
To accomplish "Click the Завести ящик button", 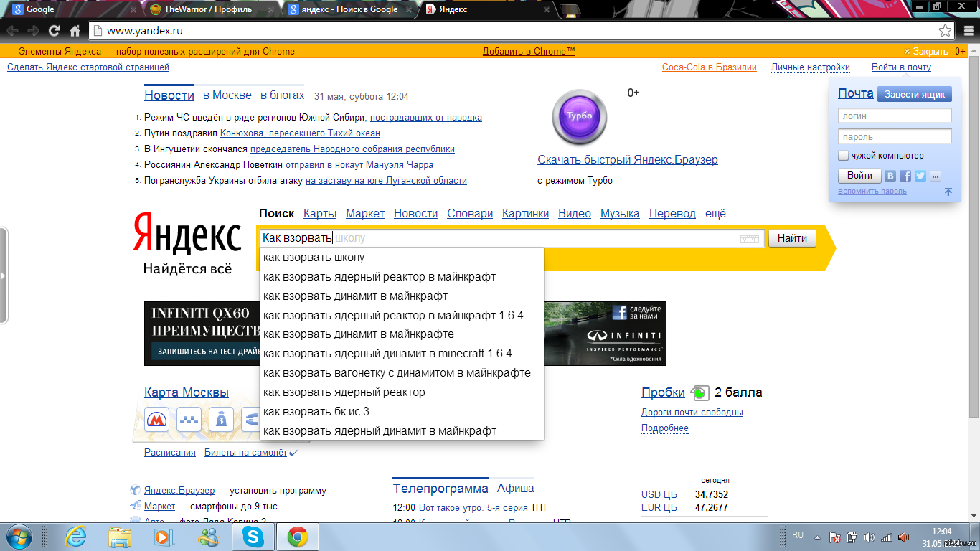I will click(x=915, y=94).
